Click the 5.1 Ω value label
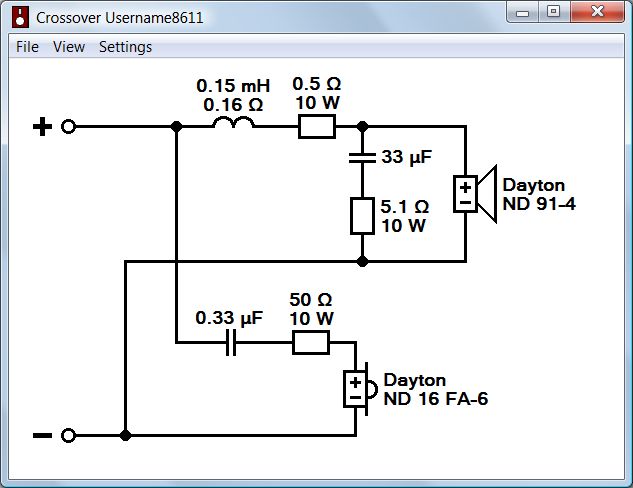This screenshot has height=488, width=633. 405,207
